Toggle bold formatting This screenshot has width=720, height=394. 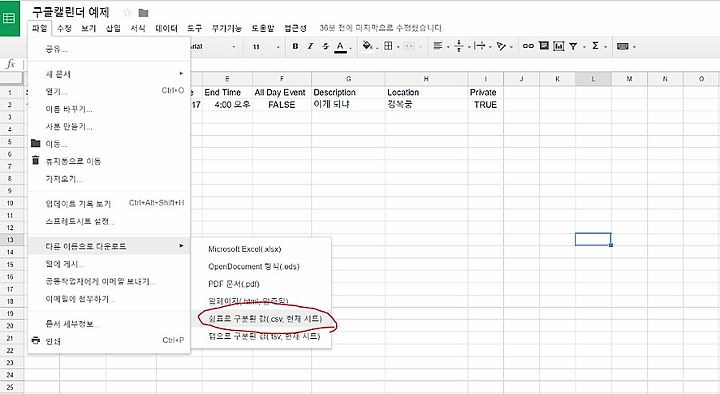295,46
